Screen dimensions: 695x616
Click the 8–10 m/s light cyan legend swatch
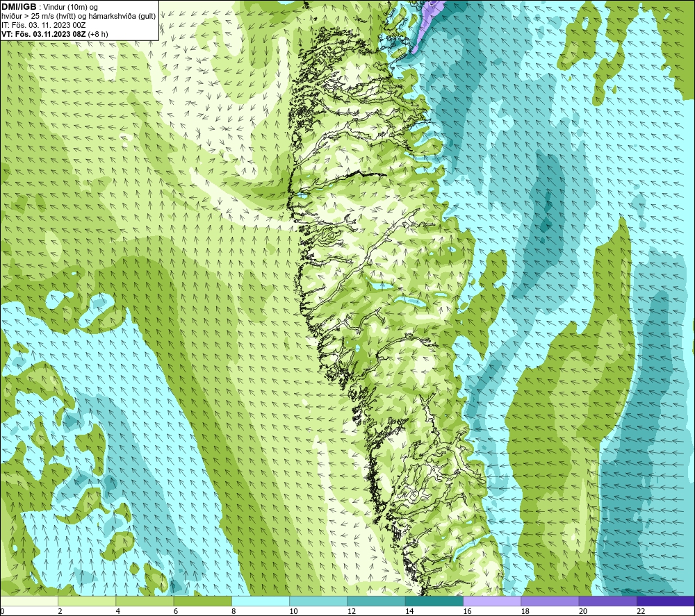click(261, 601)
